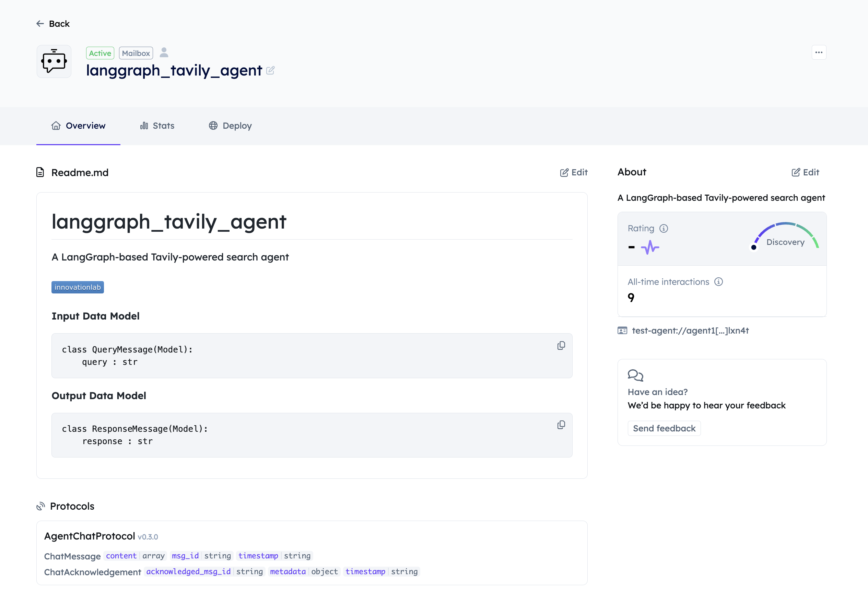Click the Have an idea? text
Viewport: 868px width, 591px height.
[658, 392]
